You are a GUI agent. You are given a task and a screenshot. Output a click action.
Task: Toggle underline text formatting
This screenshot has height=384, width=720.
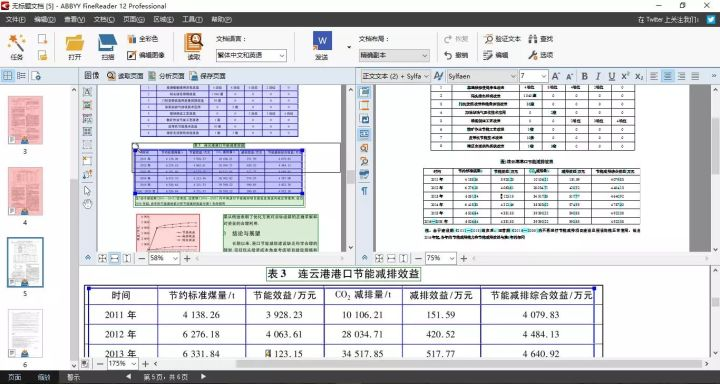pyautogui.click(x=612, y=76)
